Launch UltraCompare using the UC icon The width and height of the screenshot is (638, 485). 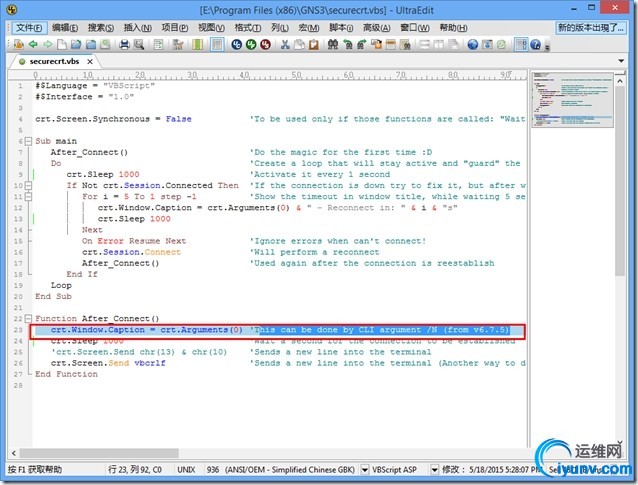pyautogui.click(x=236, y=44)
